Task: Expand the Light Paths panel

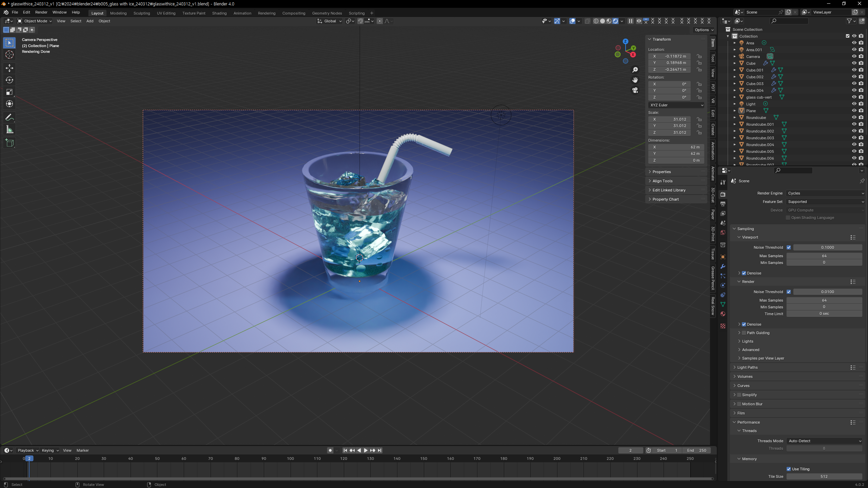Action: pyautogui.click(x=747, y=367)
